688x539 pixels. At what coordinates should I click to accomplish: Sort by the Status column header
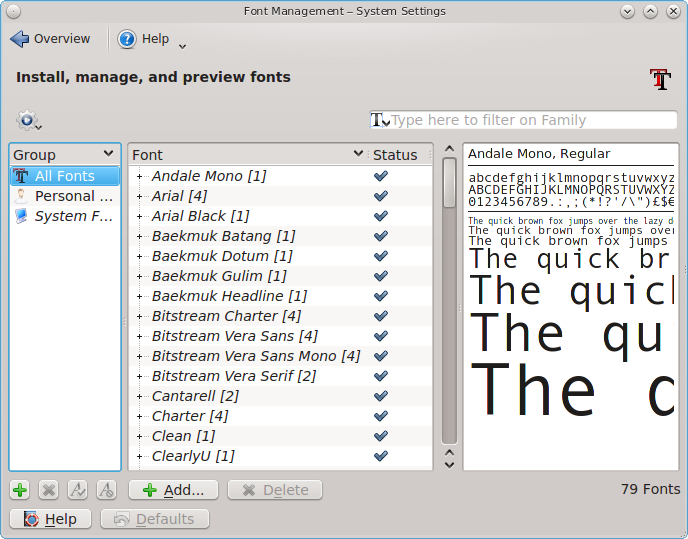(400, 155)
